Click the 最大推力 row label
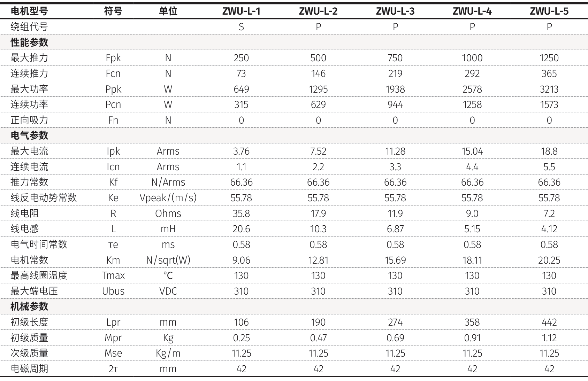Viewport: 588px width, 381px height. [29, 58]
